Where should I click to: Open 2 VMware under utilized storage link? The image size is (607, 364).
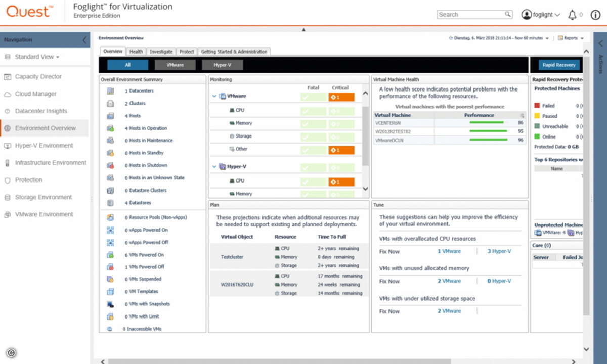[x=449, y=311]
